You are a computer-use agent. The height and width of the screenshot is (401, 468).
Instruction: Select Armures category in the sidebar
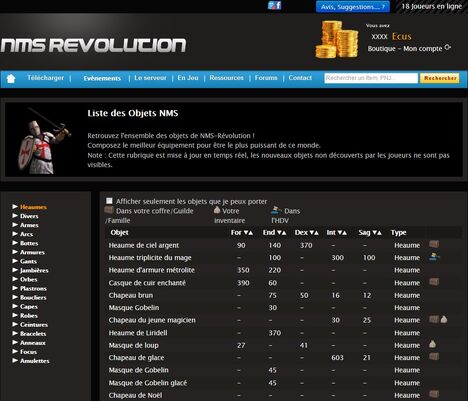pos(32,252)
